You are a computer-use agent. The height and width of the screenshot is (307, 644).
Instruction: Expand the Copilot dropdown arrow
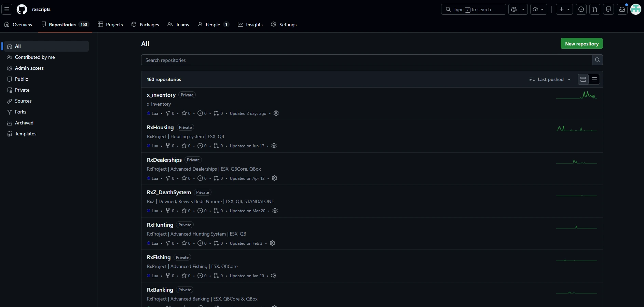click(523, 9)
